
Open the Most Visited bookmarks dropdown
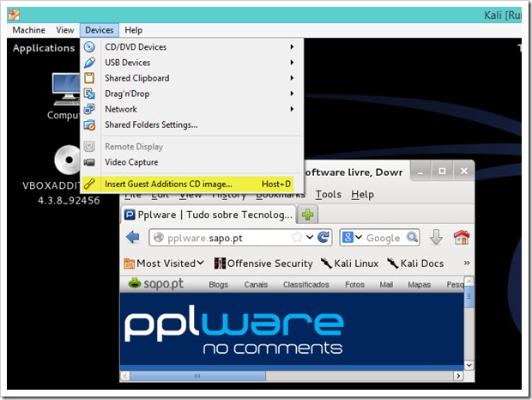[164, 264]
